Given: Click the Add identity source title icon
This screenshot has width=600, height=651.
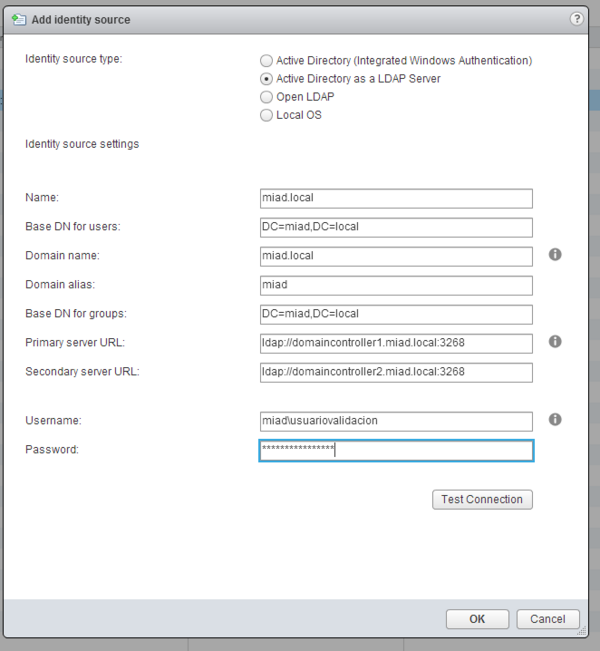Looking at the screenshot, I should [18, 19].
